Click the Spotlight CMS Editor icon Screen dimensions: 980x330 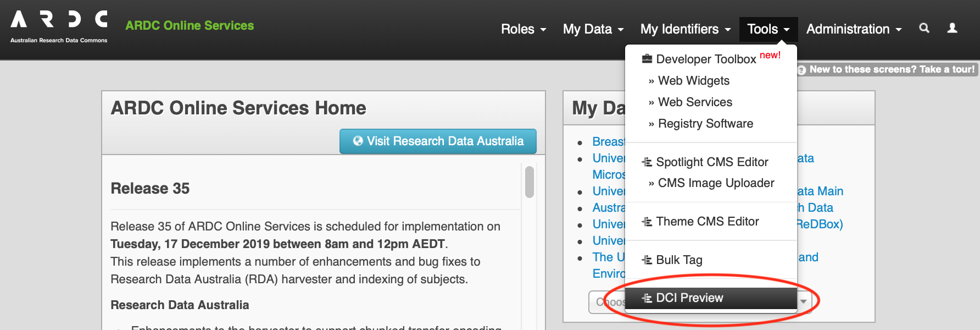click(x=647, y=162)
